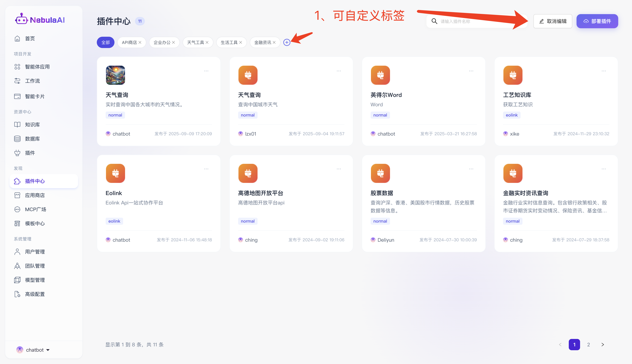The image size is (632, 364).
Task: Go to page 2
Action: [588, 345]
